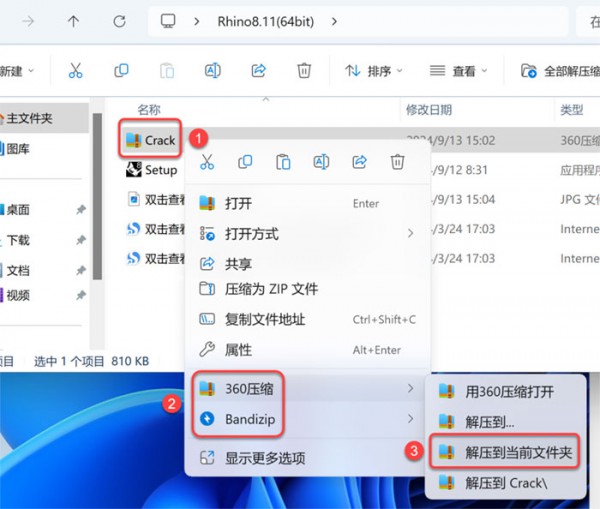Open the 查看 view dropdown
Screen dimensions: 600x509
(458, 71)
